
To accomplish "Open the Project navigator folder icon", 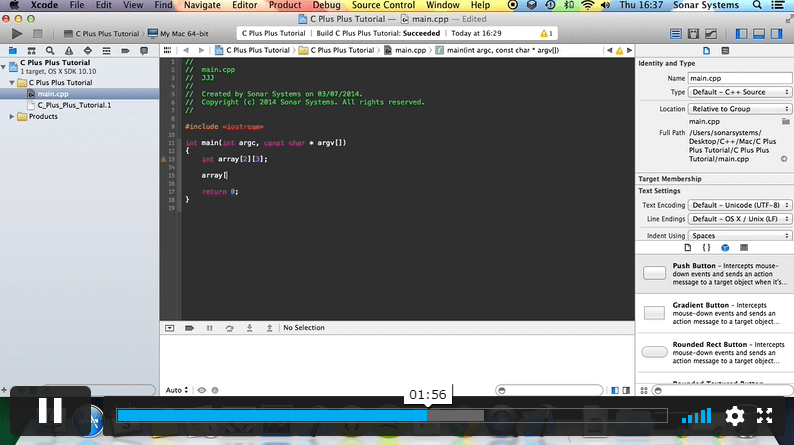I will click(x=13, y=51).
